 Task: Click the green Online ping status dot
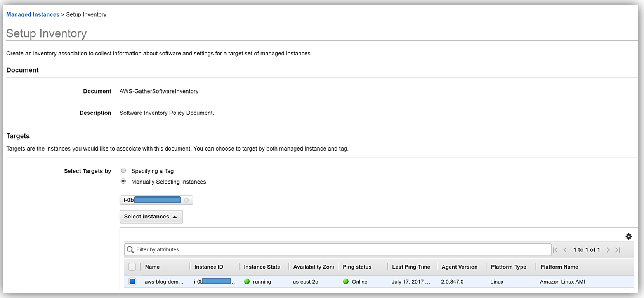[345, 282]
